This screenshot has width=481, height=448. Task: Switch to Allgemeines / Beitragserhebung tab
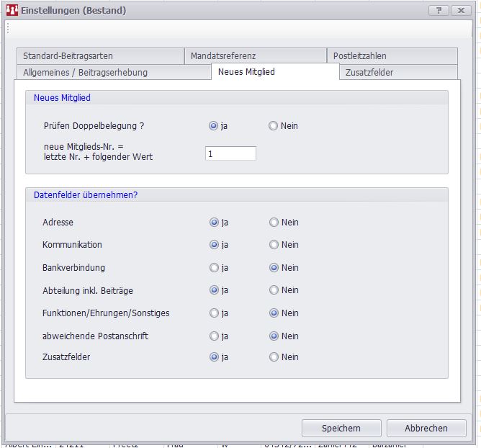coord(85,72)
